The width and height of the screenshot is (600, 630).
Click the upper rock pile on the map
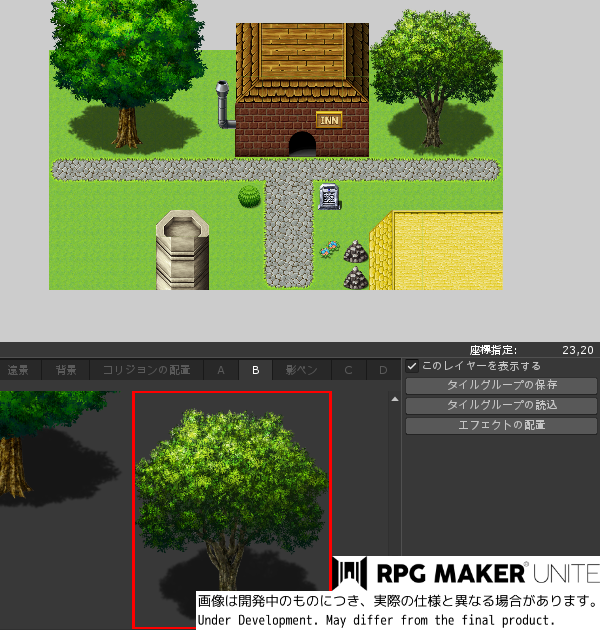356,252
